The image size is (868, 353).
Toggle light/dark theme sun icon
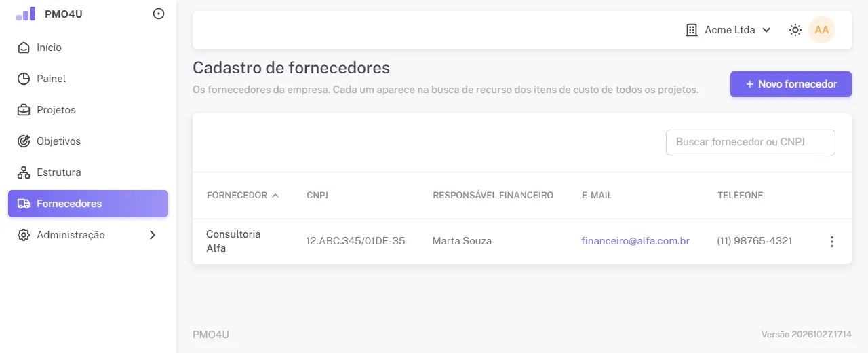click(x=795, y=30)
